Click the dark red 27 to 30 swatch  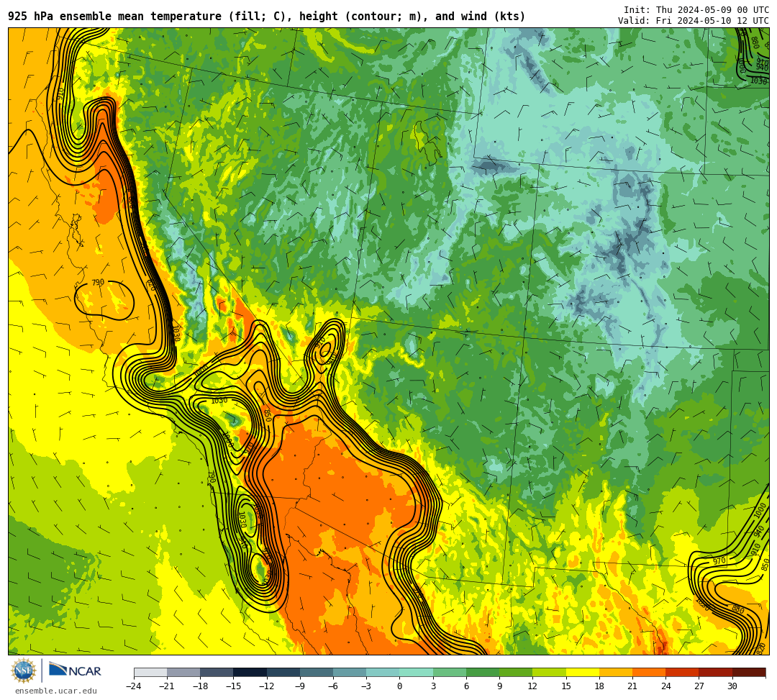[x=715, y=672]
